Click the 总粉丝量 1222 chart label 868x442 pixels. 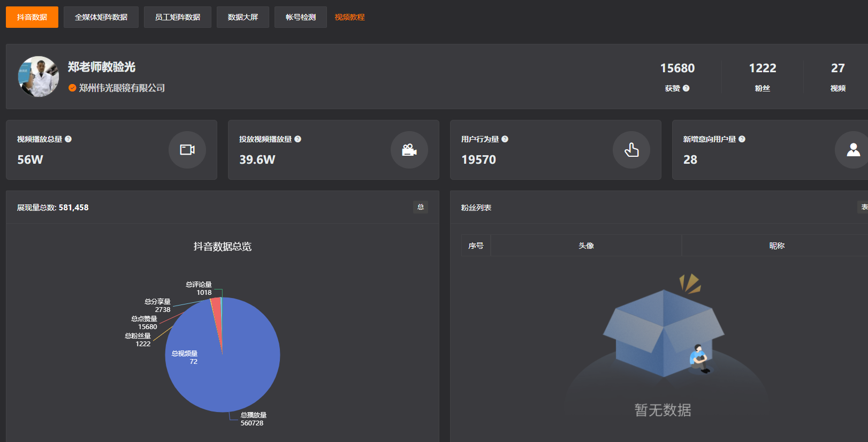point(138,340)
